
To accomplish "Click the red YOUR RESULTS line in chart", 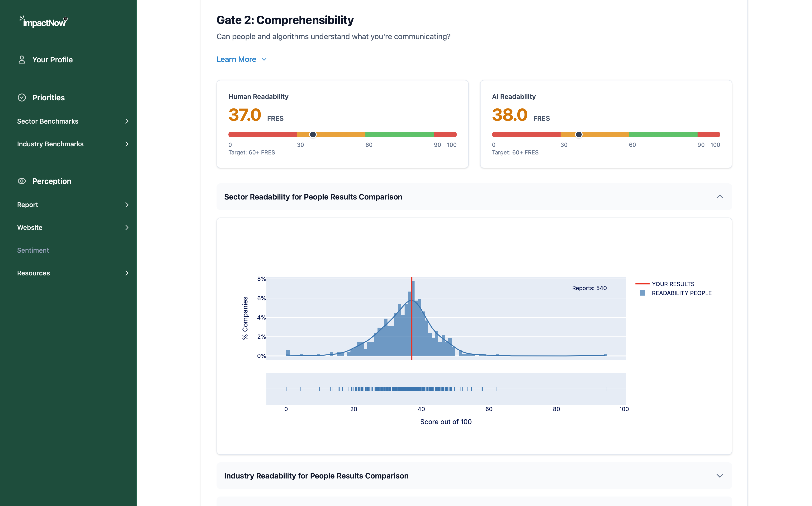I will coord(411,318).
